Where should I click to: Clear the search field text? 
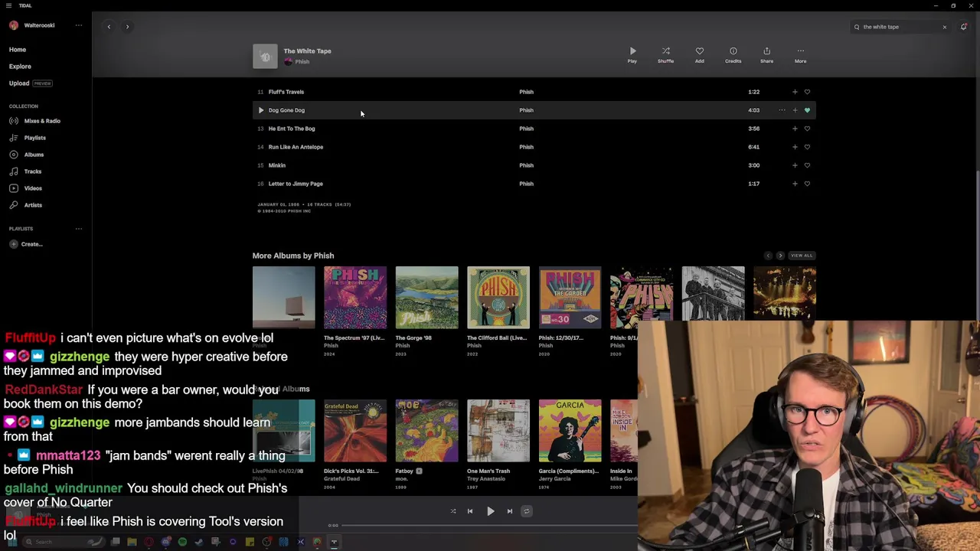click(x=944, y=27)
